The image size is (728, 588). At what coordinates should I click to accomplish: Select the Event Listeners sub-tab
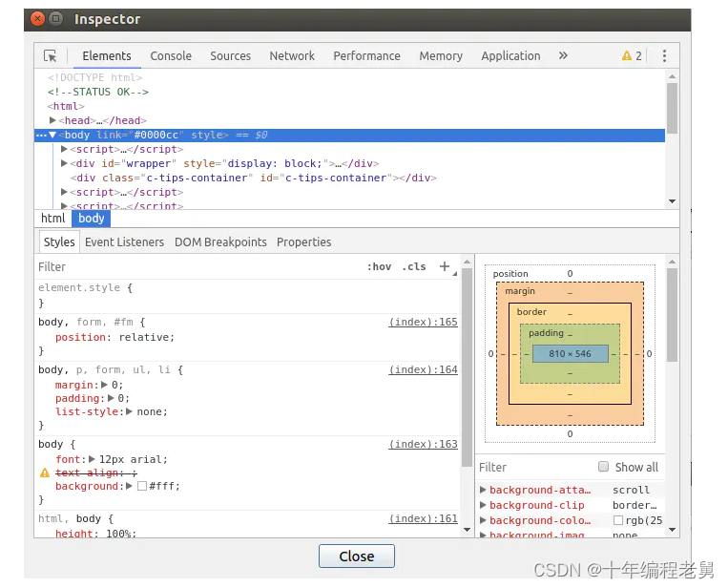click(x=124, y=242)
